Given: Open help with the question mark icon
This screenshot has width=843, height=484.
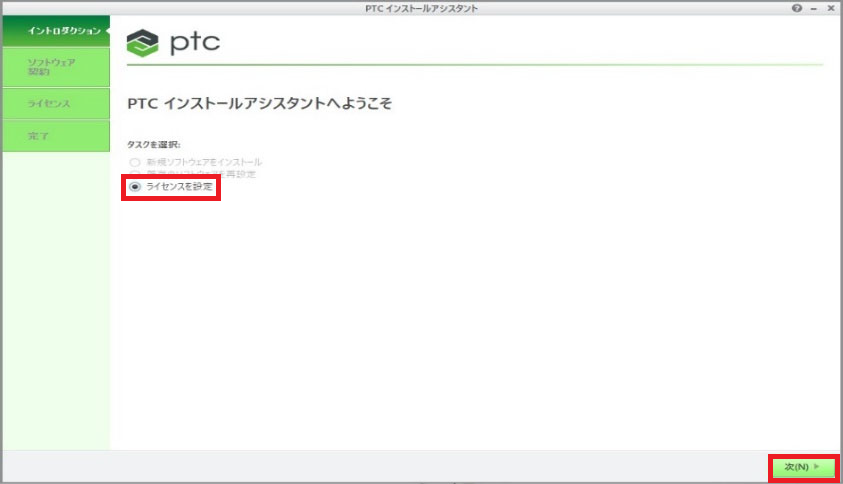Looking at the screenshot, I should point(797,8).
